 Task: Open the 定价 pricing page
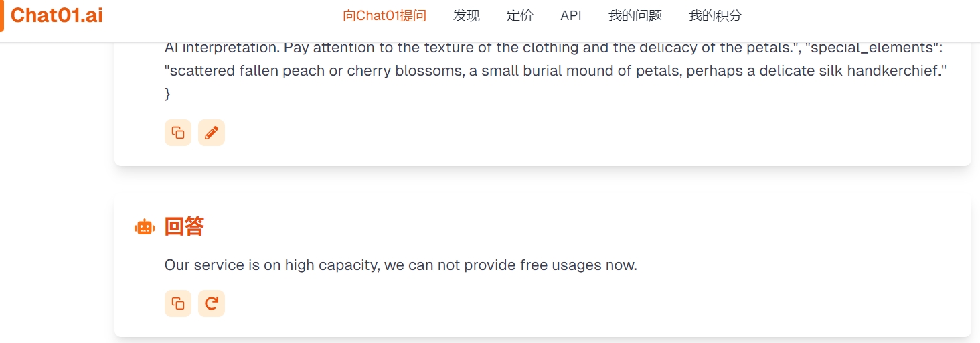tap(520, 15)
